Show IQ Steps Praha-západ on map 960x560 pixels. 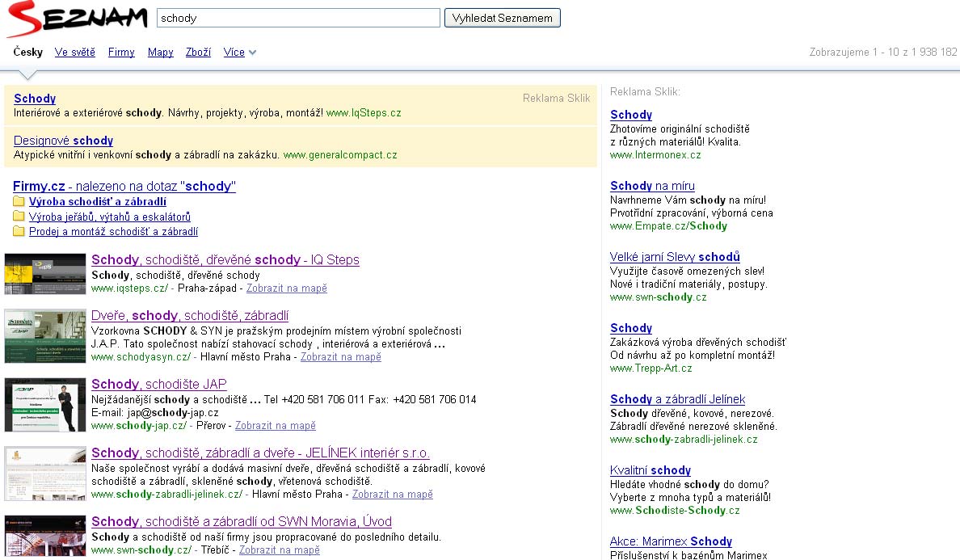click(287, 288)
